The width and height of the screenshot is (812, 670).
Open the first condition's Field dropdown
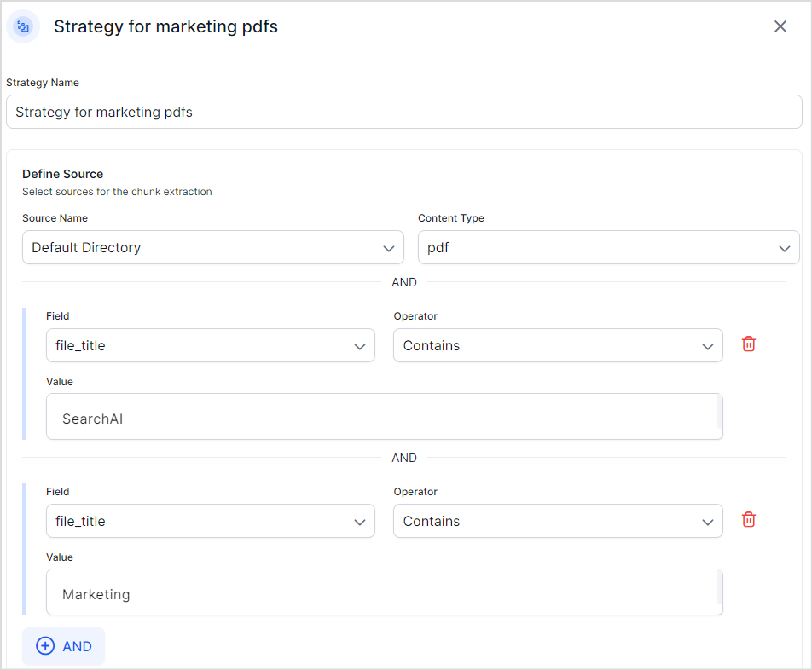pos(210,345)
